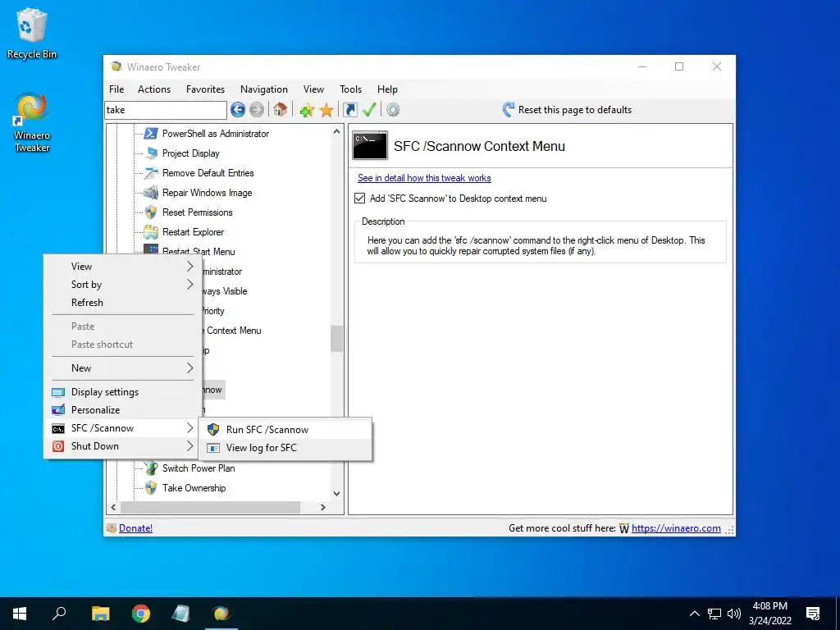Click the horizontal scrollbar right arrow

pyautogui.click(x=322, y=507)
